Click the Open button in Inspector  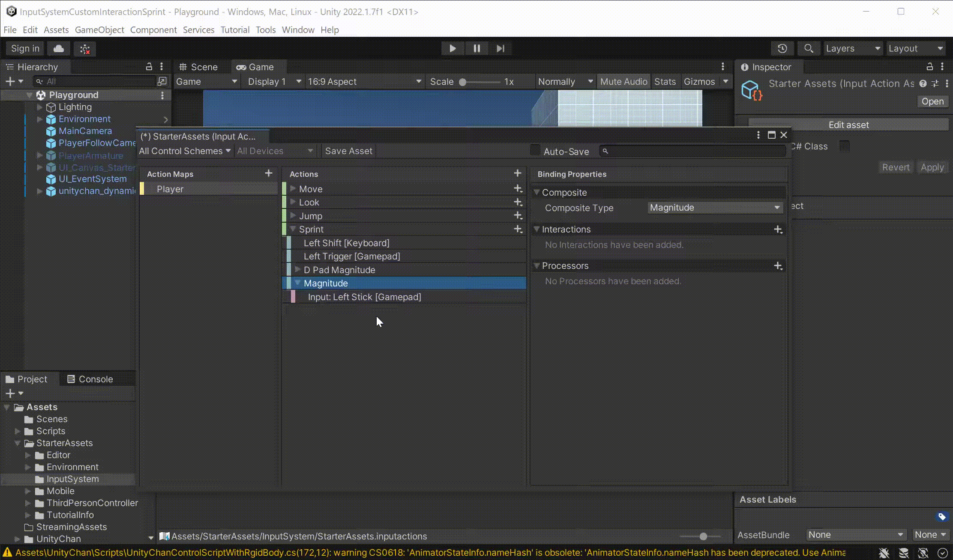[x=932, y=101]
